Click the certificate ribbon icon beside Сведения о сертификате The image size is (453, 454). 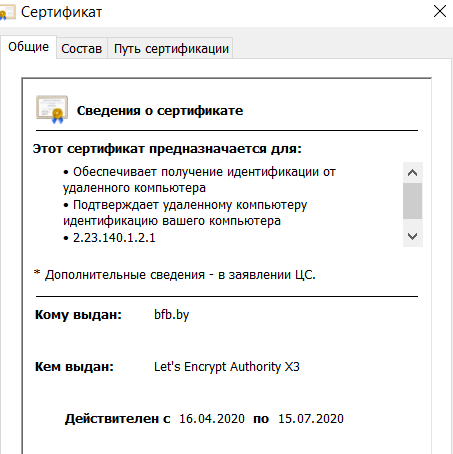coord(52,109)
